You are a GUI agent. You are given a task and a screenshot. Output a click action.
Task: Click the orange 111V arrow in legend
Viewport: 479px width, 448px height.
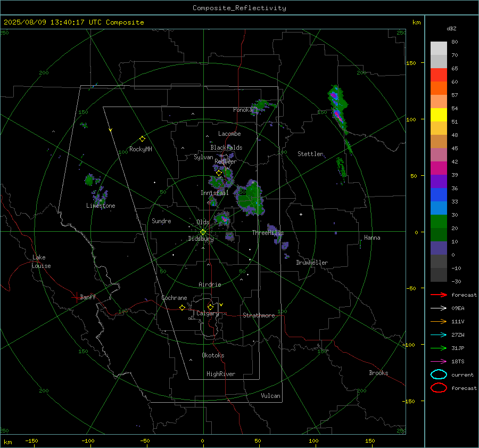coord(439,321)
